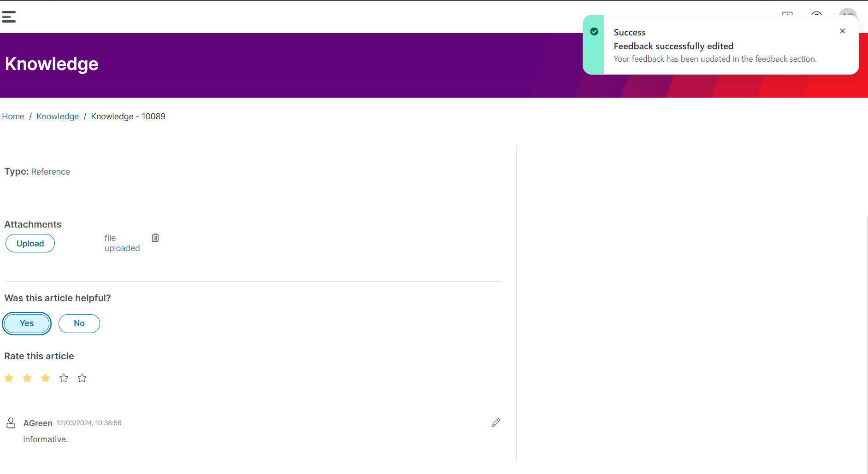Select "No" for article helpfulness
Viewport: 868px width, 474px height.
pyautogui.click(x=79, y=323)
